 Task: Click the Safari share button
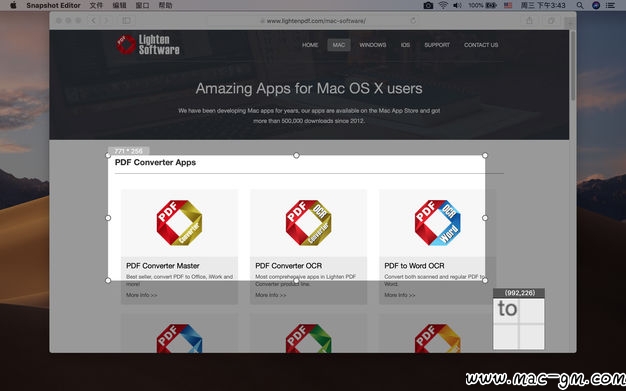[529, 20]
